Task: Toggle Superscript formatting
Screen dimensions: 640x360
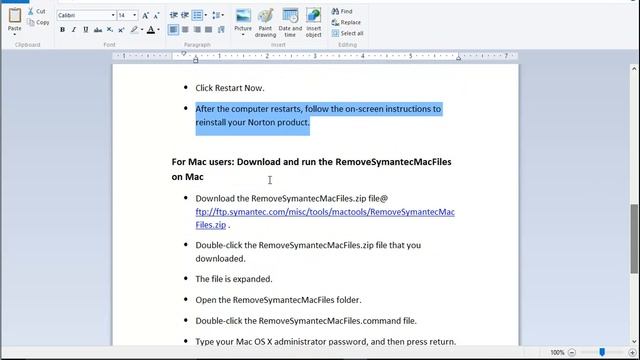Action: 121,29
